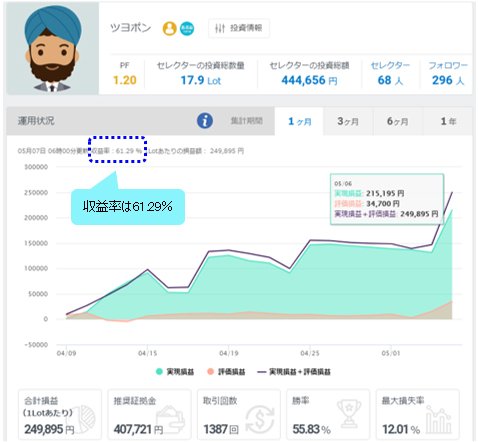Click the 1387 回 trade count value
The image size is (478, 442).
pos(221,429)
